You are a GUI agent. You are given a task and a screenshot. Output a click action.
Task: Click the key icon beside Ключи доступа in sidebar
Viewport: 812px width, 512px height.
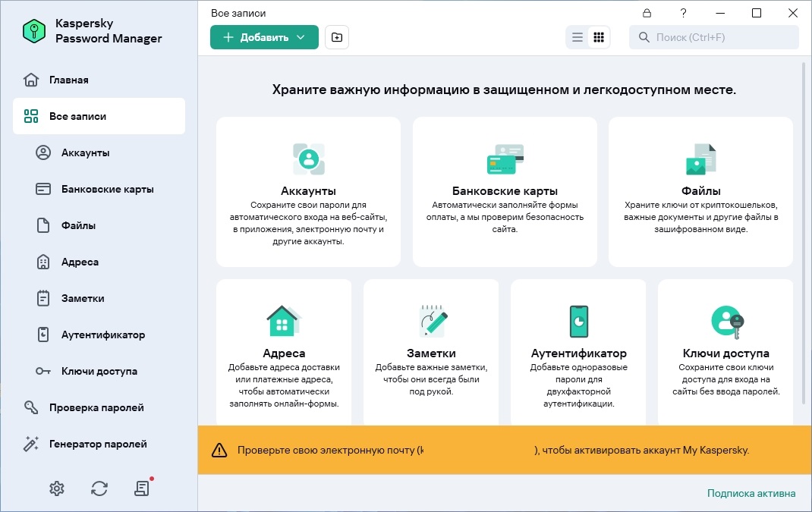click(43, 371)
